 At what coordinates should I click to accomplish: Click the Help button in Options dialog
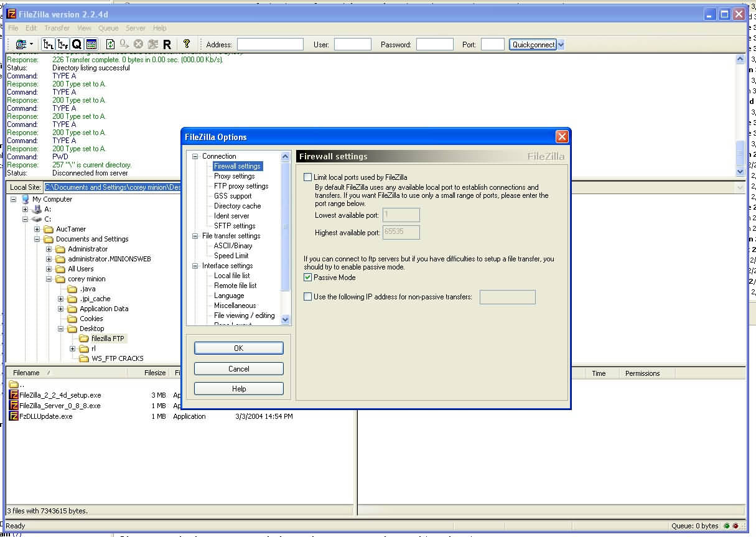(x=239, y=388)
